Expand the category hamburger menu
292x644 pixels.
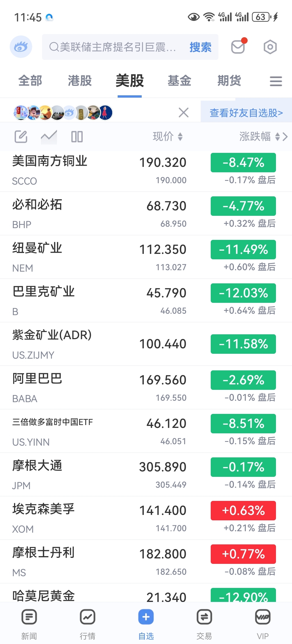point(276,81)
